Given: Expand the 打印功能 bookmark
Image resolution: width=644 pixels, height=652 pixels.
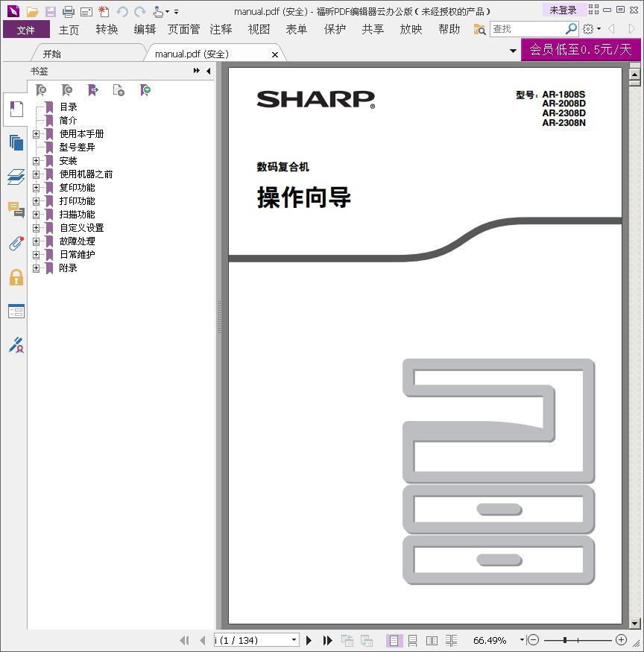Looking at the screenshot, I should 37,201.
